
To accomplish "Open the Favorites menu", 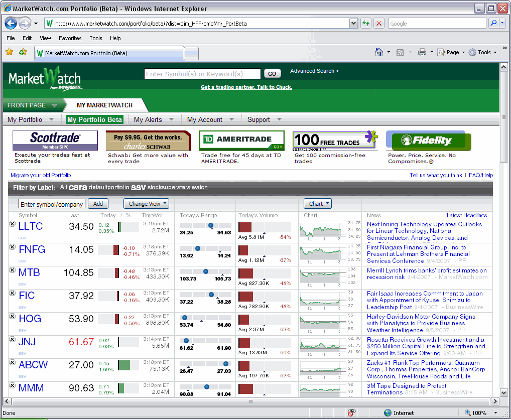I will point(70,38).
